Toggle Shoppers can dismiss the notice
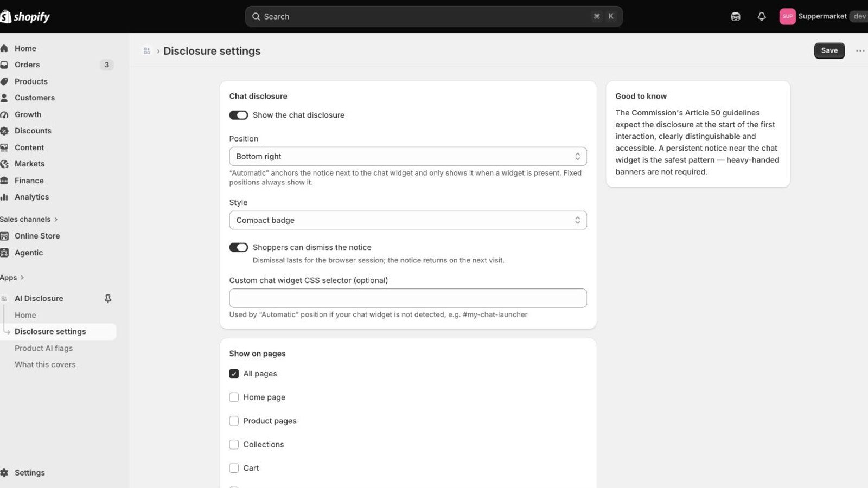Image resolution: width=868 pixels, height=488 pixels. pos(239,247)
